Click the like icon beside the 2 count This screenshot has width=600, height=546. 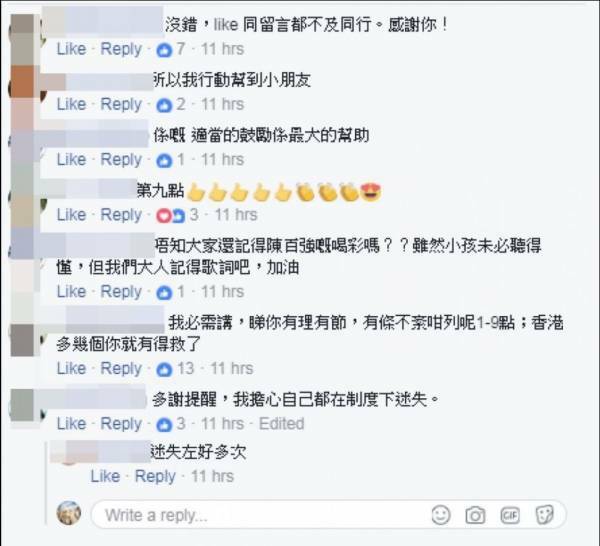tap(164, 105)
